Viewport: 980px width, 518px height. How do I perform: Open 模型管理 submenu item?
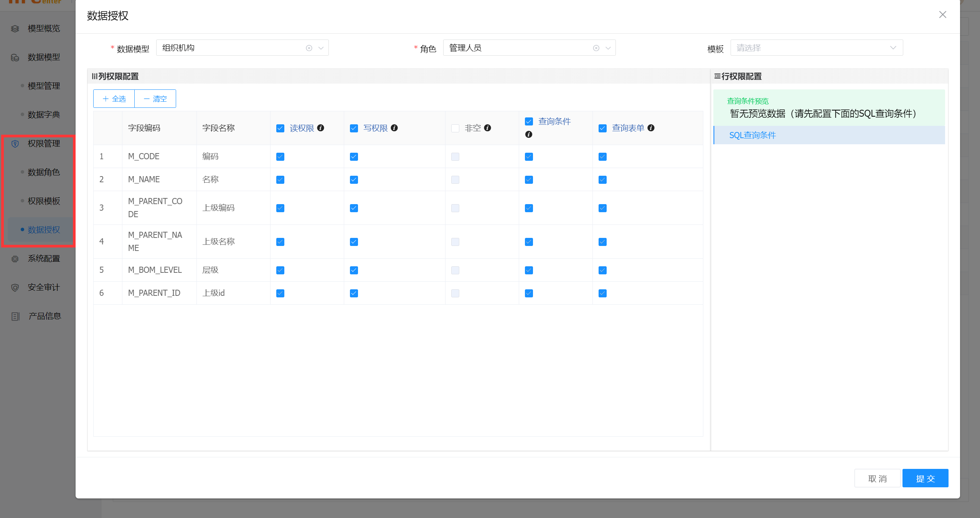[44, 86]
